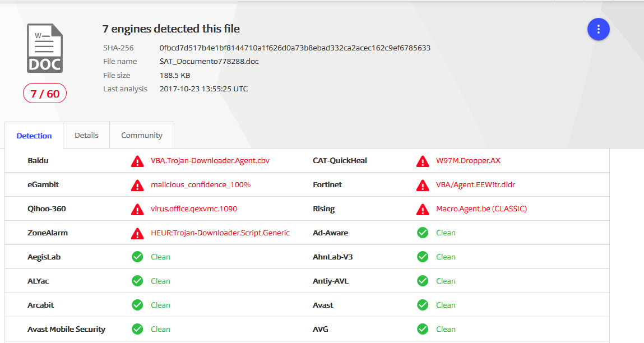Click the Qihoo-360 engine name
Viewport: 644px width, 343px height.
(x=47, y=208)
